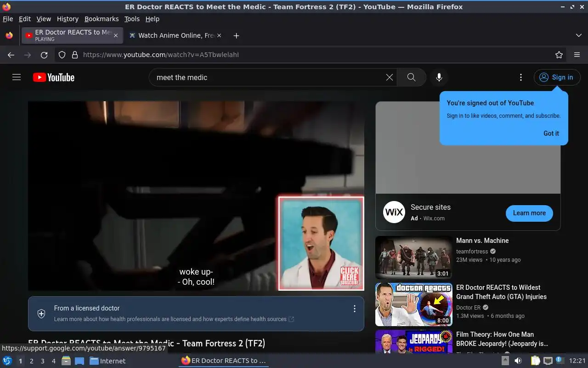Open Mann vs. Machine video thumbnail

click(x=414, y=258)
